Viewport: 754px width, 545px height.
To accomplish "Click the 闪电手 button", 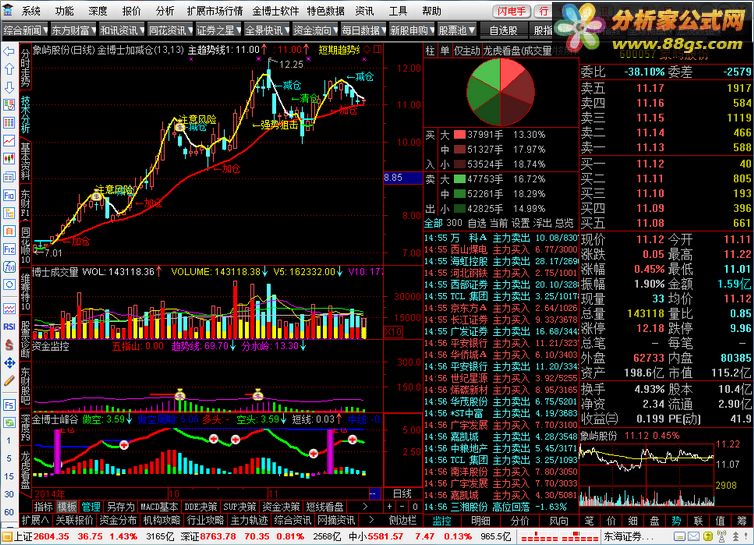I will [511, 11].
